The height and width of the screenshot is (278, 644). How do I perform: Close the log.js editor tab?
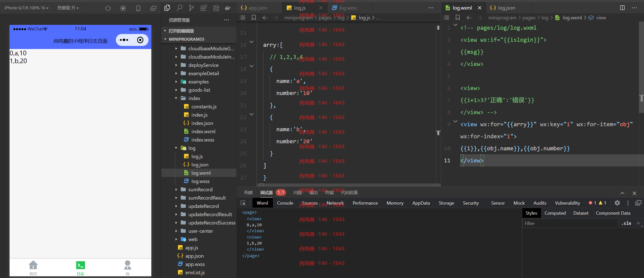pyautogui.click(x=321, y=8)
